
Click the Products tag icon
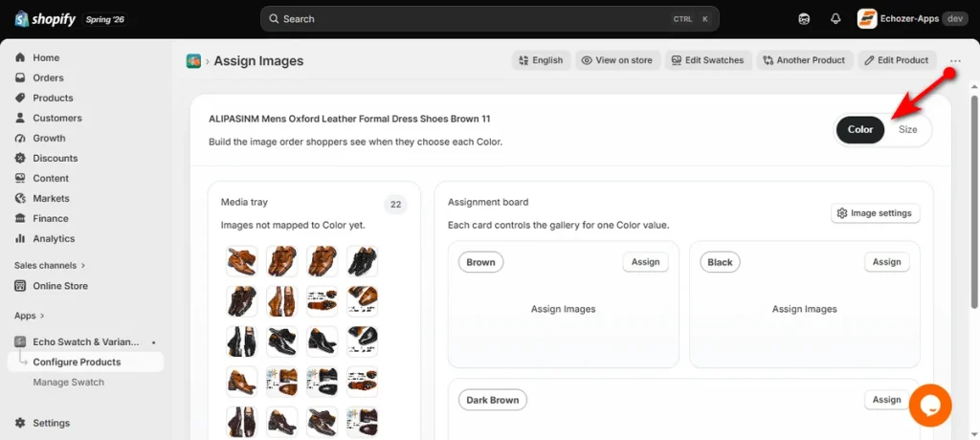point(20,98)
